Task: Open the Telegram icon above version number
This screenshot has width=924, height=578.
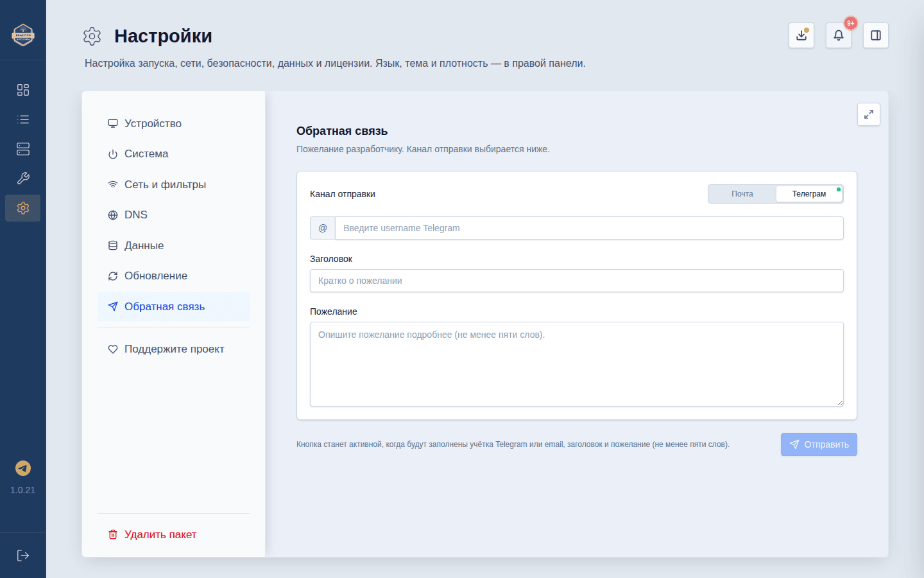Action: [x=23, y=468]
